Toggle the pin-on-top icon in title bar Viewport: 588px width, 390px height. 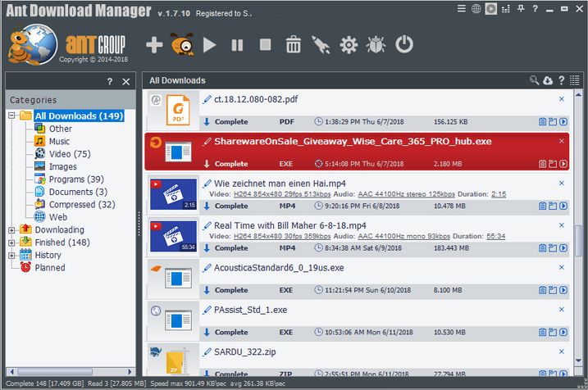521,8
